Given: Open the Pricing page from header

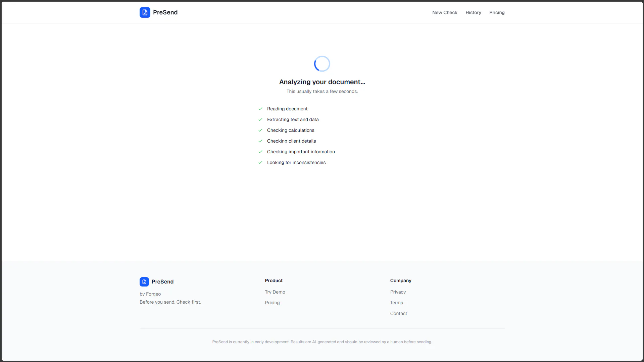Looking at the screenshot, I should tap(497, 12).
